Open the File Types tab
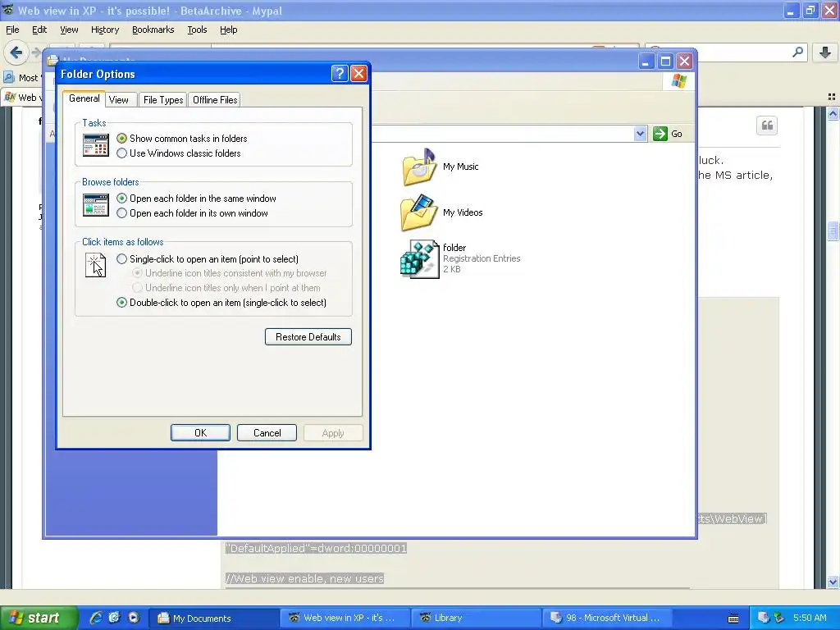The width and height of the screenshot is (840, 630). pyautogui.click(x=163, y=99)
